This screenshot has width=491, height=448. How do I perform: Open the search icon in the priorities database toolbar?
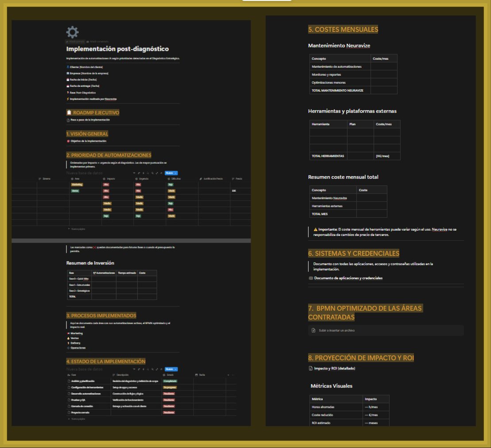pos(152,173)
